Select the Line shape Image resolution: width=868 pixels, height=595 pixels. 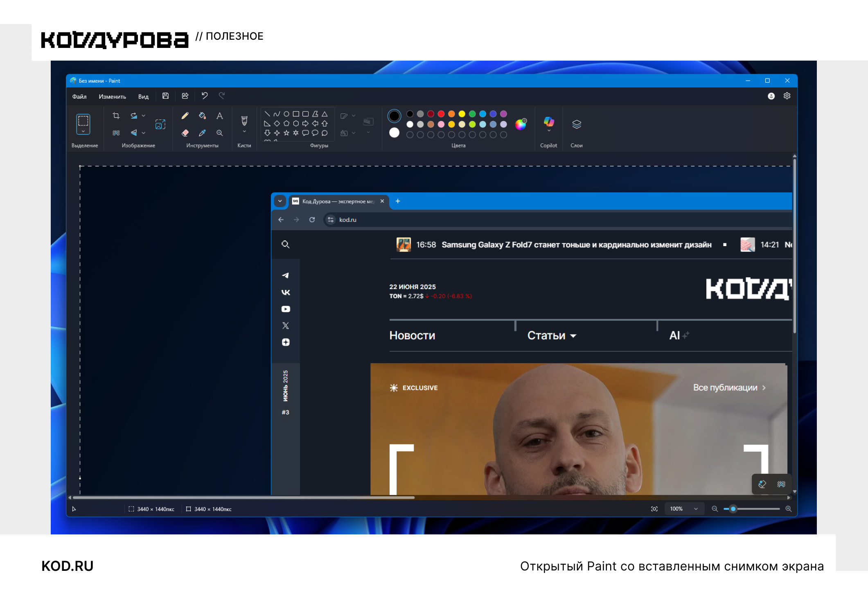[x=267, y=114]
